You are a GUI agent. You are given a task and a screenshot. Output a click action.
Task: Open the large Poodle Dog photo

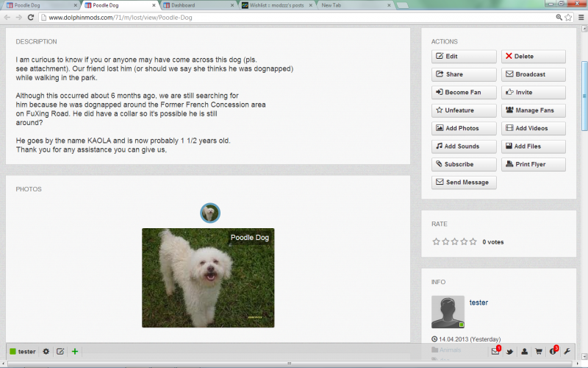208,278
